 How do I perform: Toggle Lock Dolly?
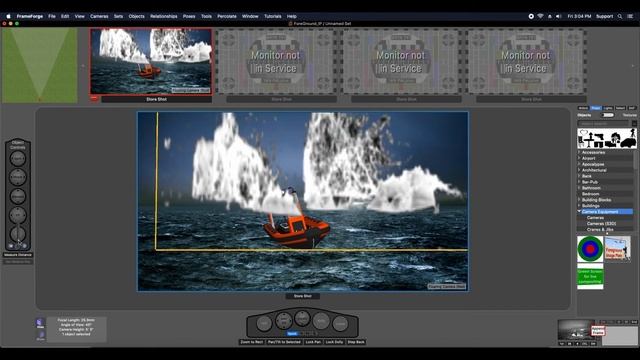click(334, 342)
